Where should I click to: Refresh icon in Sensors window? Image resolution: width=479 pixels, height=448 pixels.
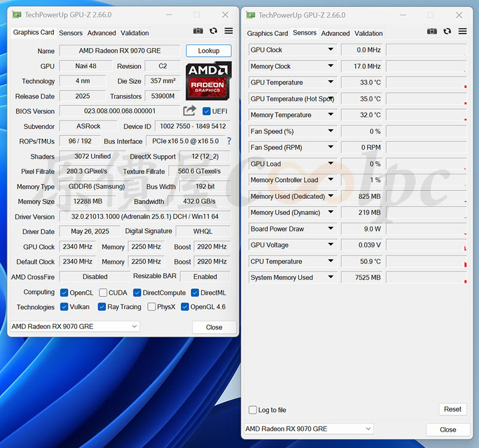tap(447, 31)
